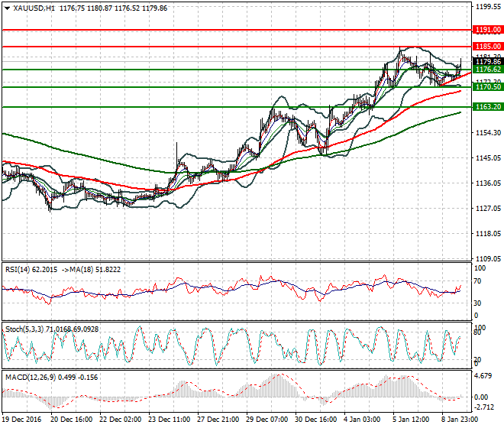Viewport: 504px width, 428px height.
Task: Click the 22 Dec 02:00 time label
Action: tap(120, 420)
